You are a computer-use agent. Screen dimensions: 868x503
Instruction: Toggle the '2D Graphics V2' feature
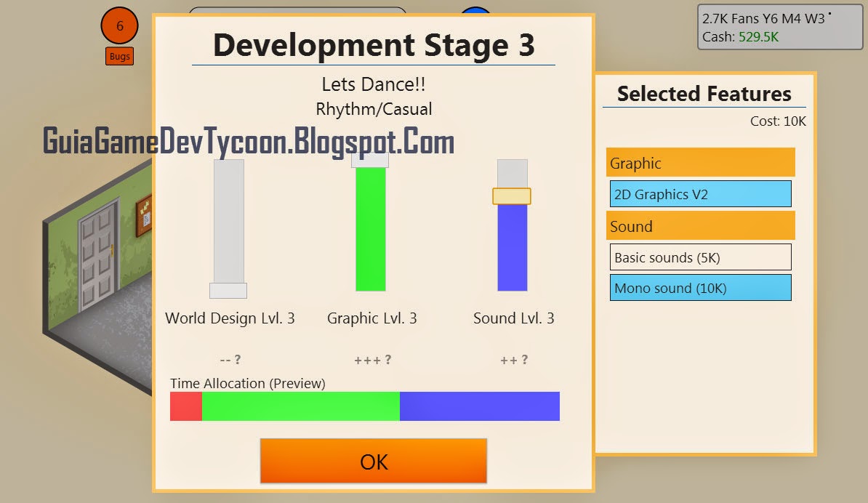(x=699, y=193)
